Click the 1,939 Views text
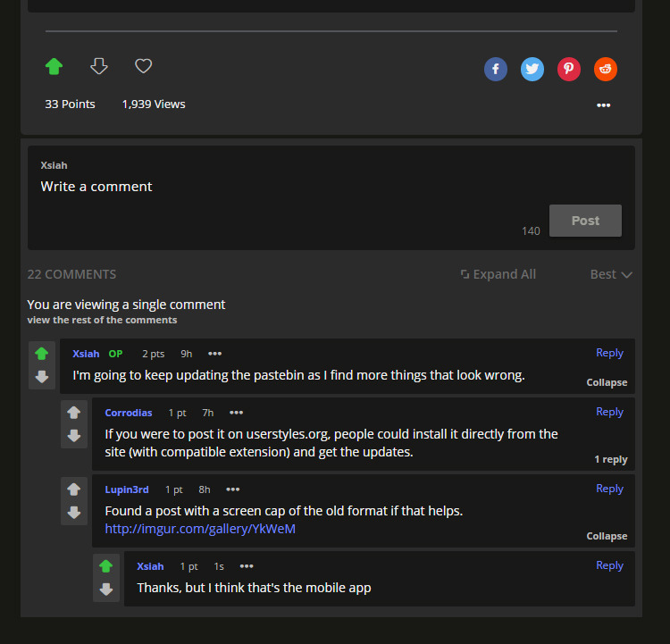The height and width of the screenshot is (644, 670). click(154, 105)
